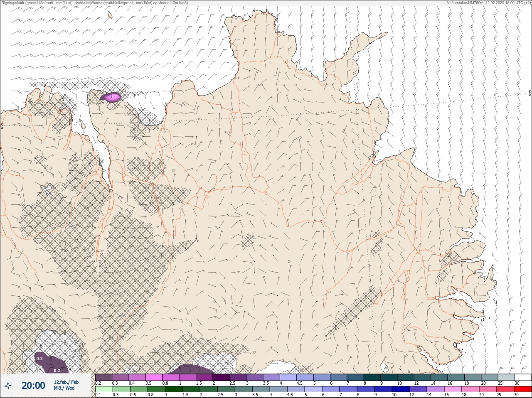
Task: Select lower legend pink swatch between 16 and 18
Action: 453,389
